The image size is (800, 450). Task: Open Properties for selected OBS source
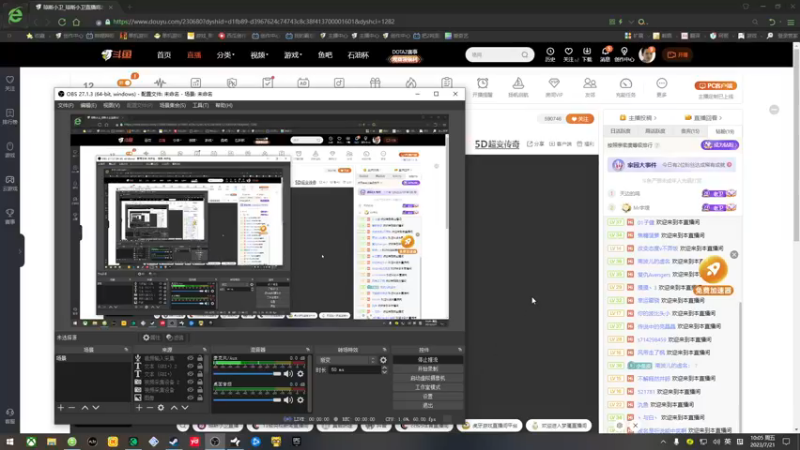click(x=151, y=337)
